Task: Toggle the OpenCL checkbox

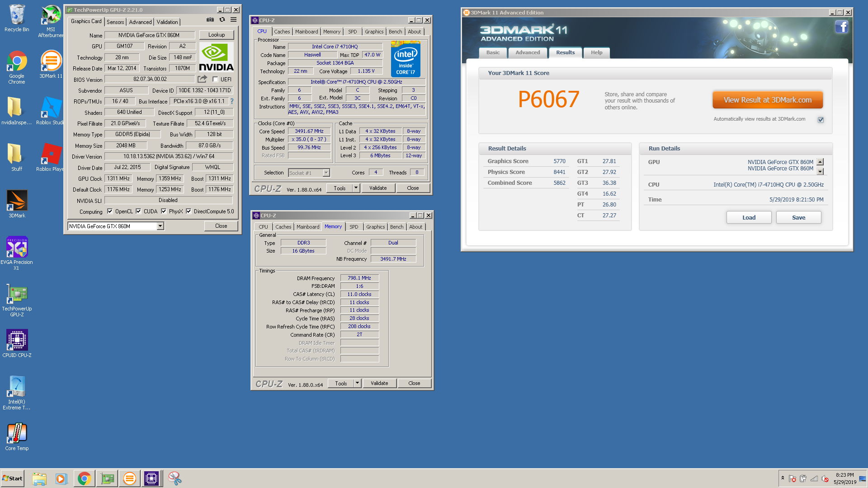Action: point(109,211)
